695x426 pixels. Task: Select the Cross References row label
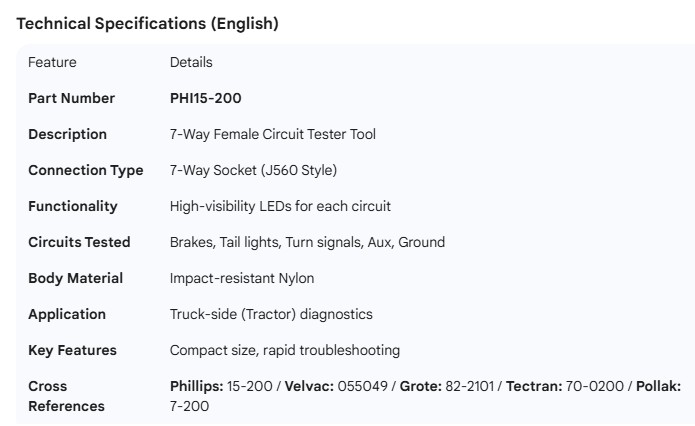[66, 396]
